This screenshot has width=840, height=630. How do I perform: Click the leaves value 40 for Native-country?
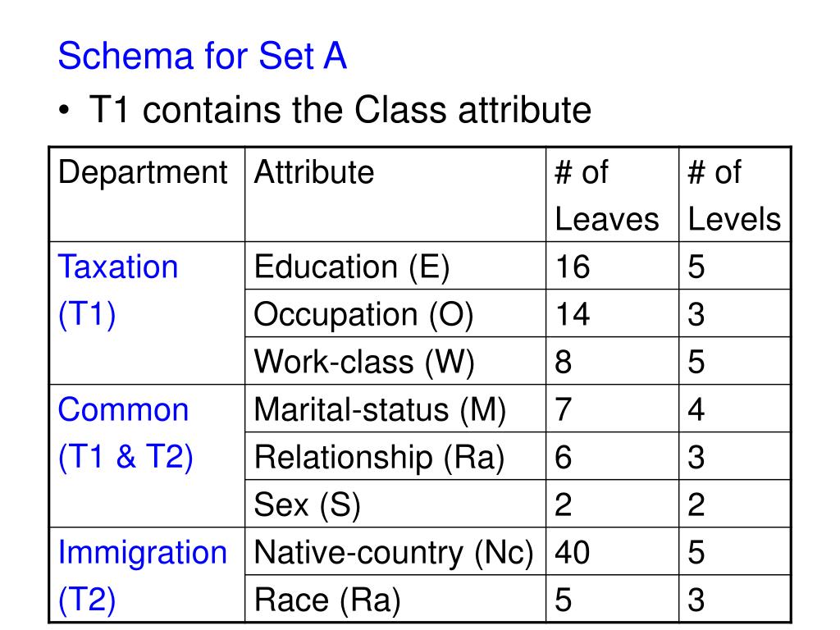(x=612, y=552)
